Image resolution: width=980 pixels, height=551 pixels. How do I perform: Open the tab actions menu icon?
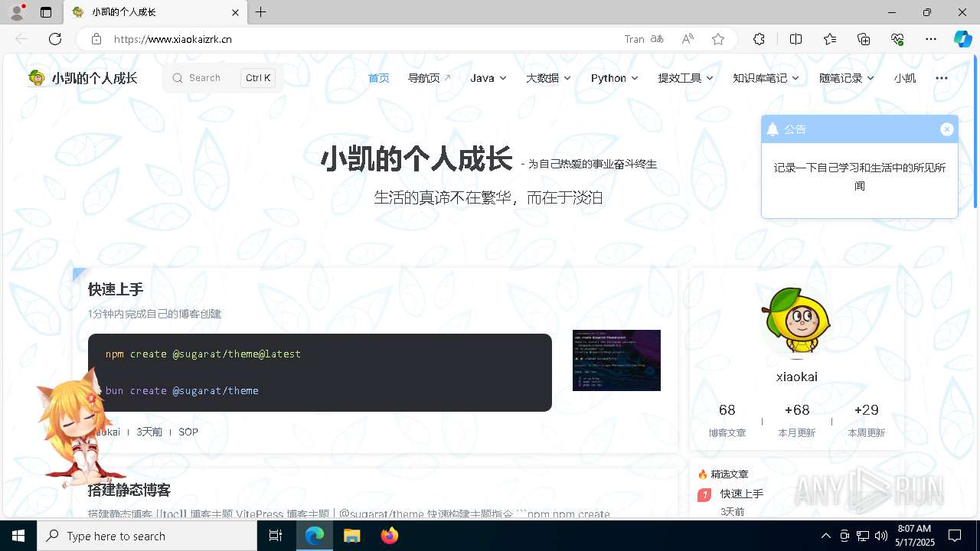(x=46, y=12)
